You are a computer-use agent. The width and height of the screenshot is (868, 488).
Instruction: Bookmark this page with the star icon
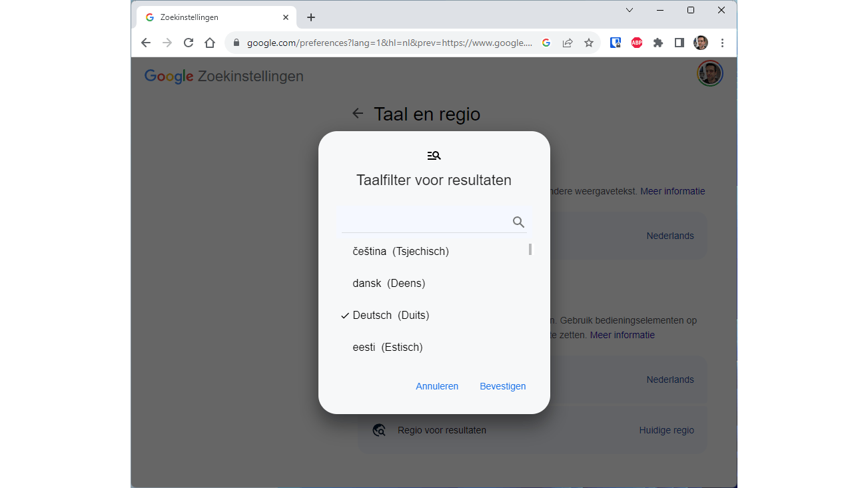click(589, 43)
